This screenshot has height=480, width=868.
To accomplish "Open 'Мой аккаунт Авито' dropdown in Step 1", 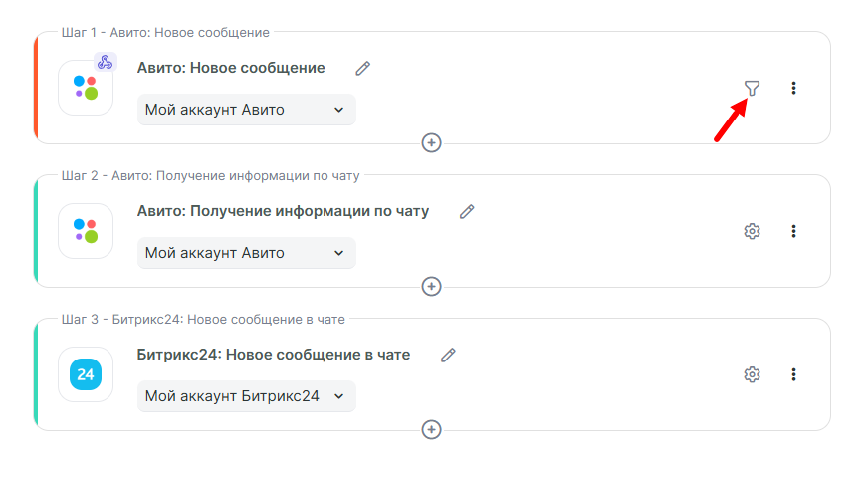I will pos(246,110).
